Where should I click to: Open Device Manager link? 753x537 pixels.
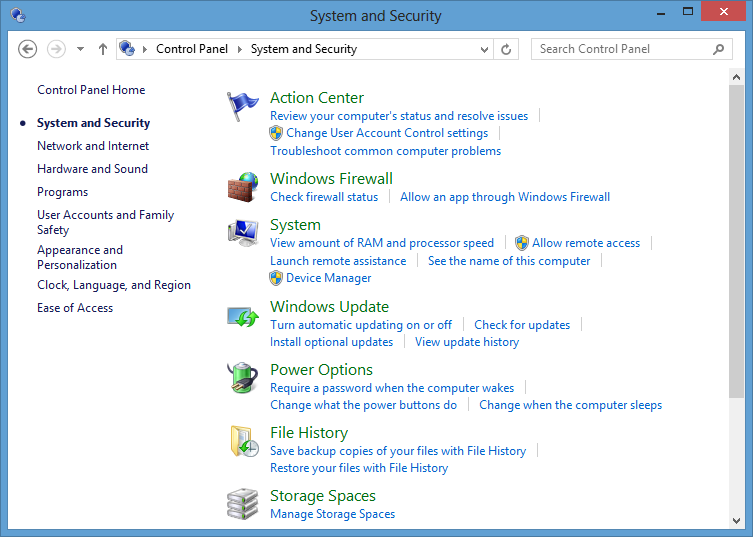(328, 278)
